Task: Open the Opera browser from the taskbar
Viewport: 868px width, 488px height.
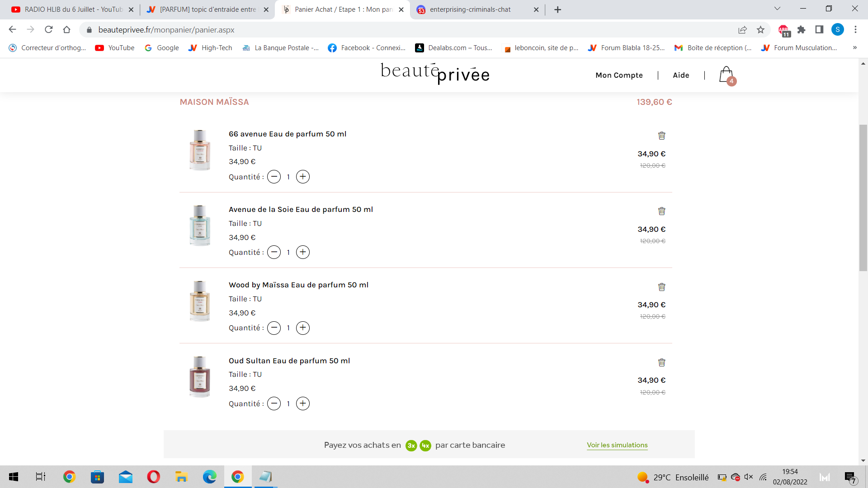Action: pyautogui.click(x=153, y=477)
